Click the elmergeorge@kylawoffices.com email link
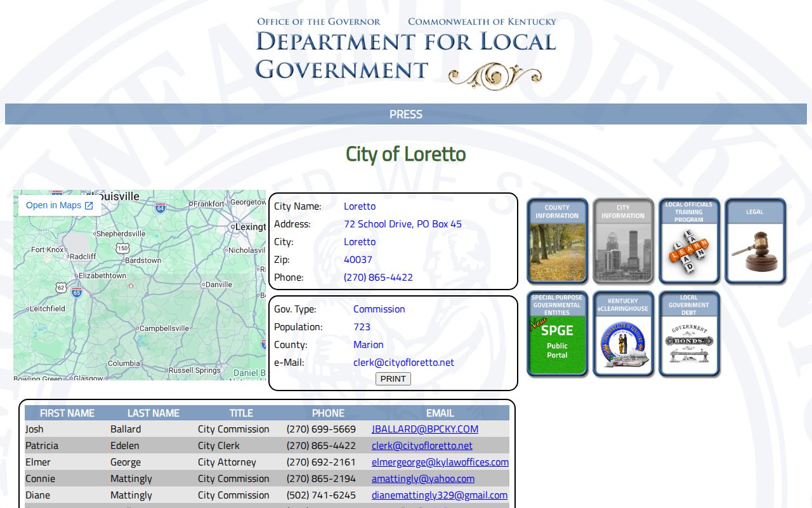Viewport: 812px width, 508px height. [440, 462]
